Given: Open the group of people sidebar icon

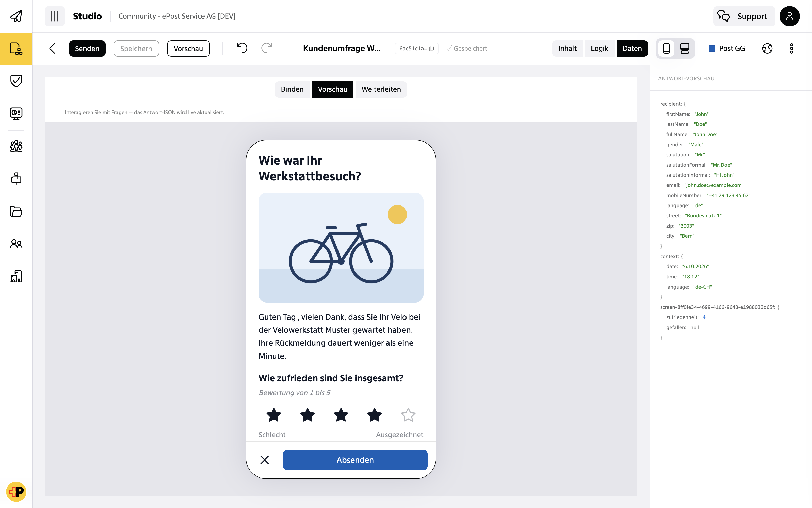Looking at the screenshot, I should coord(16,146).
